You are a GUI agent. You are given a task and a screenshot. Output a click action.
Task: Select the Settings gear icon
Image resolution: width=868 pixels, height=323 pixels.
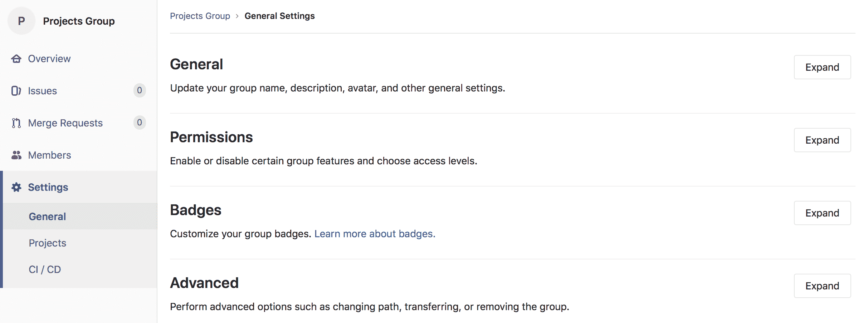point(16,187)
